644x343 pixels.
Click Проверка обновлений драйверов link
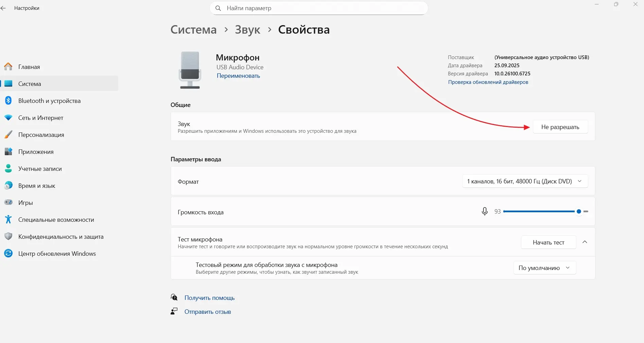[x=488, y=82]
